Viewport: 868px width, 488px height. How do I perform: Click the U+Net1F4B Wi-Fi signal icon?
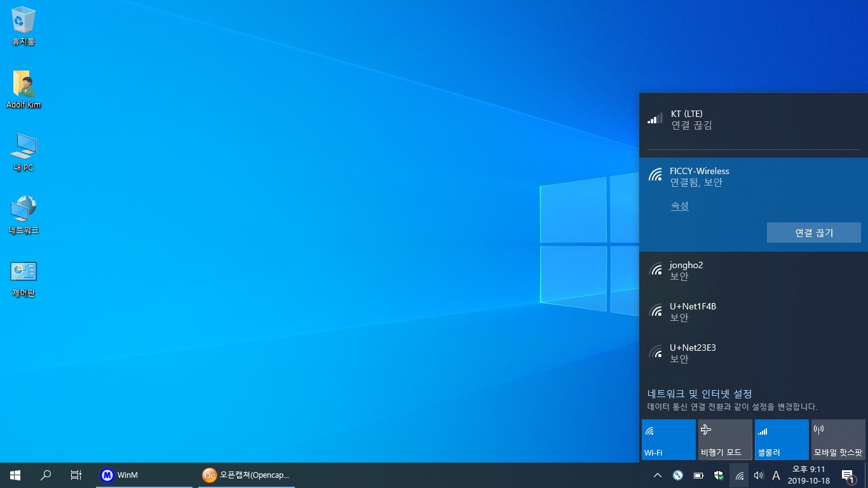click(x=656, y=311)
